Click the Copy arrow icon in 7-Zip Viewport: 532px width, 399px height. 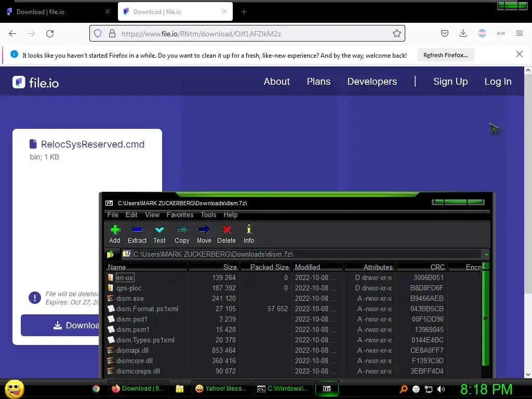(182, 230)
